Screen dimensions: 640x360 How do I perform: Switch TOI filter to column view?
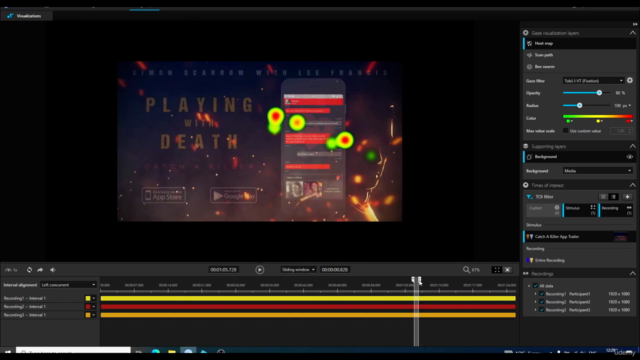[x=613, y=197]
